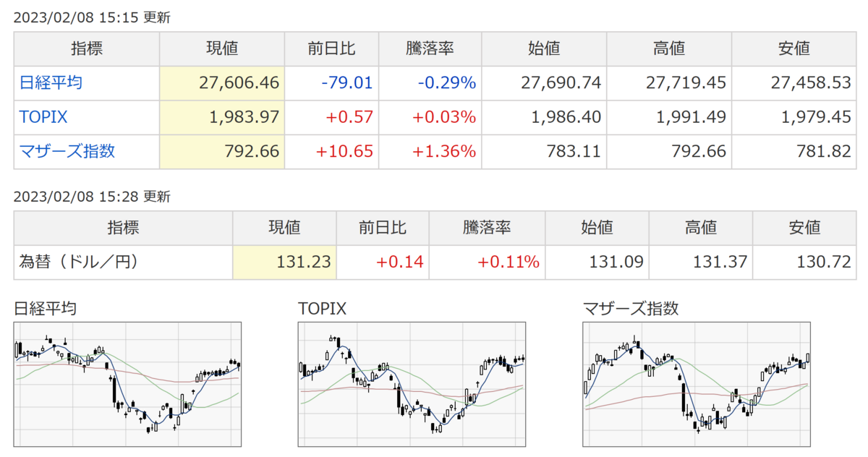868x457 pixels.
Task: Click the 2023/02/08 15:15 更新 timestamp
Action: [x=92, y=17]
